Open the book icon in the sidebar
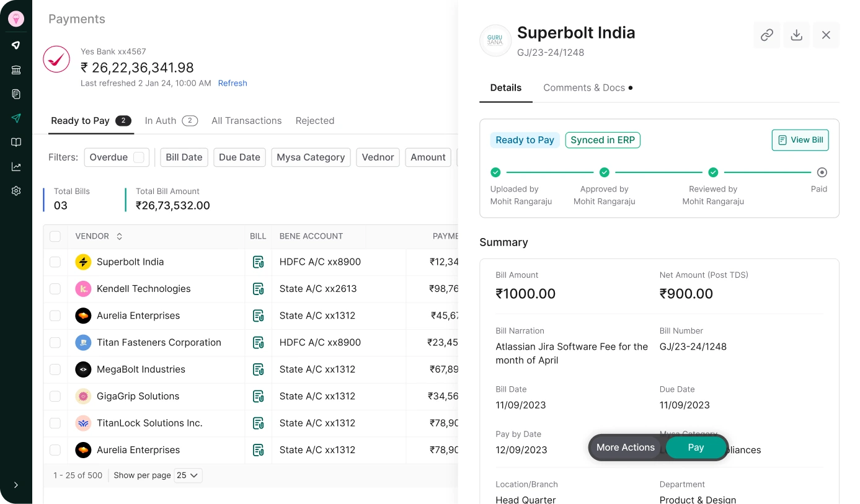 (x=16, y=143)
